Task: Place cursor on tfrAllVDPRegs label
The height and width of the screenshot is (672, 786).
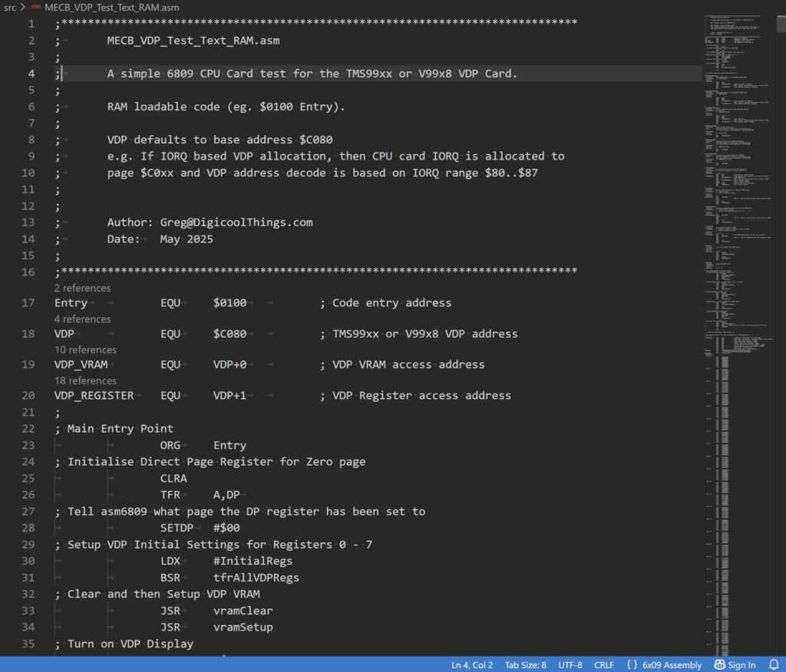Action: [x=256, y=578]
